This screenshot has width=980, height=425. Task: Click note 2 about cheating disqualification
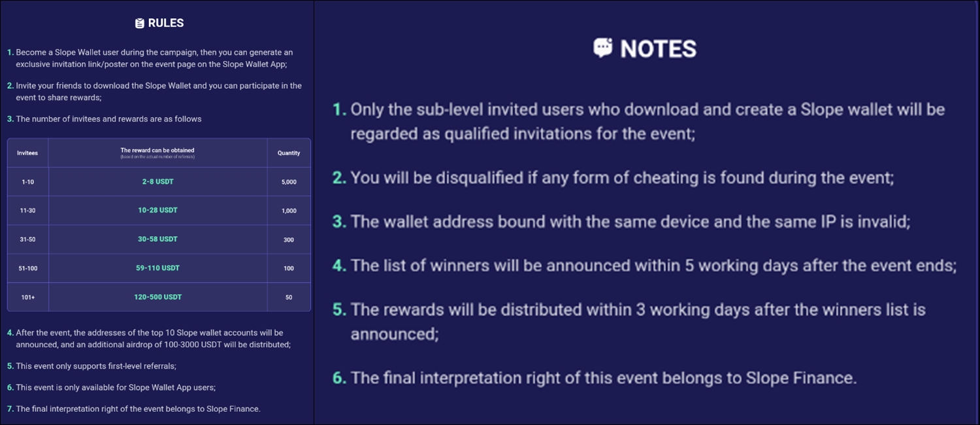click(613, 177)
